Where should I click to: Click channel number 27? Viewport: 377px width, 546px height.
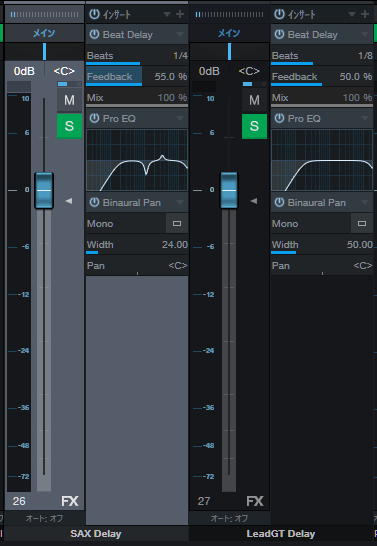click(x=204, y=501)
